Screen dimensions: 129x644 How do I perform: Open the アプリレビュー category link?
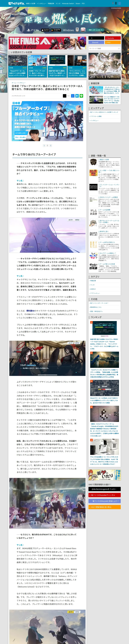pos(95,293)
